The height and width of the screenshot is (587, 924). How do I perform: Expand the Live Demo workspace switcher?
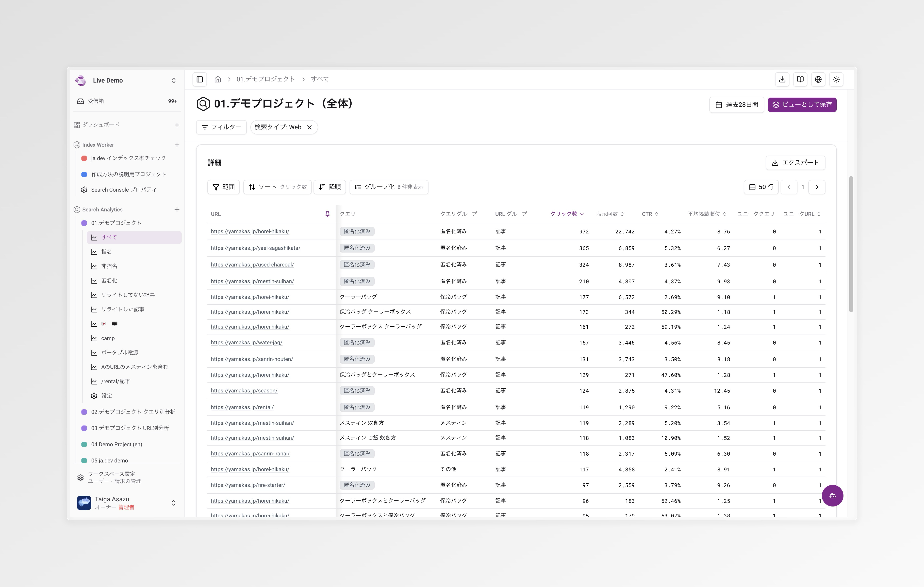[x=173, y=81]
